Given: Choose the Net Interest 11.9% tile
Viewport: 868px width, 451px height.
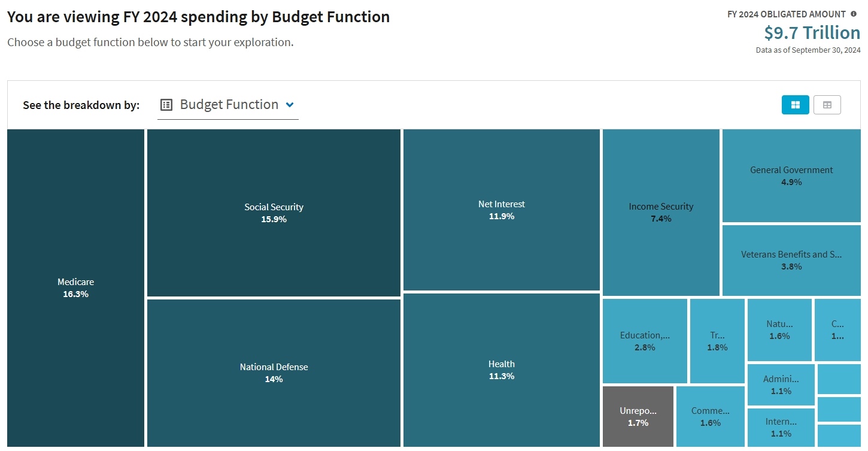Looking at the screenshot, I should tap(501, 210).
